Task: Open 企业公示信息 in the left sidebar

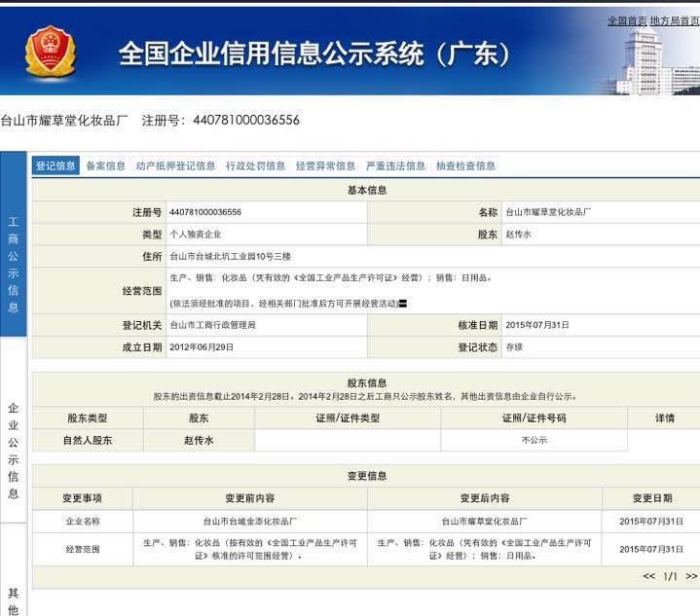Action: [14, 451]
